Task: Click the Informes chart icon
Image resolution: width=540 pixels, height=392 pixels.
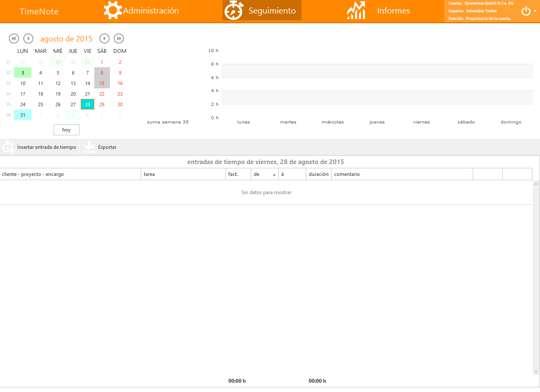Action: pos(356,11)
